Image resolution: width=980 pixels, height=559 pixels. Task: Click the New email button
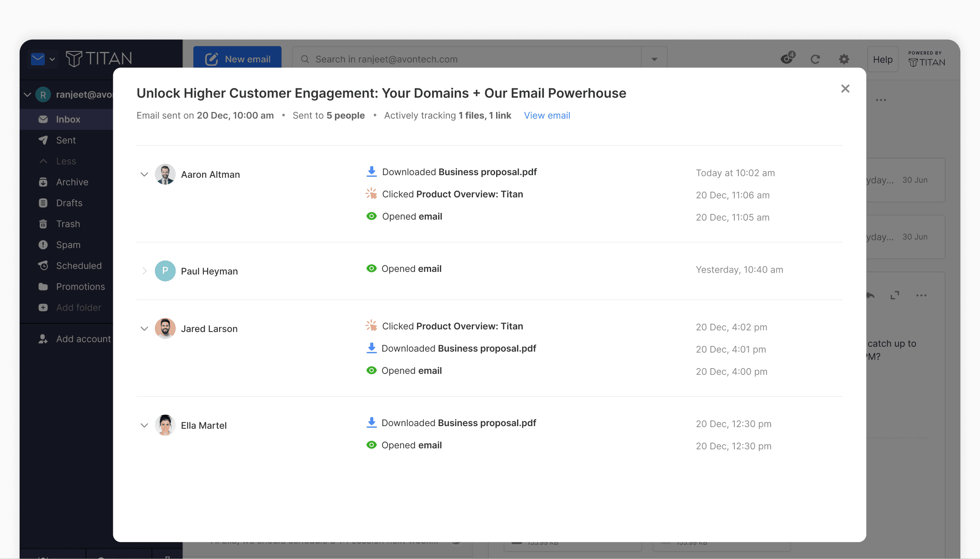click(x=237, y=59)
